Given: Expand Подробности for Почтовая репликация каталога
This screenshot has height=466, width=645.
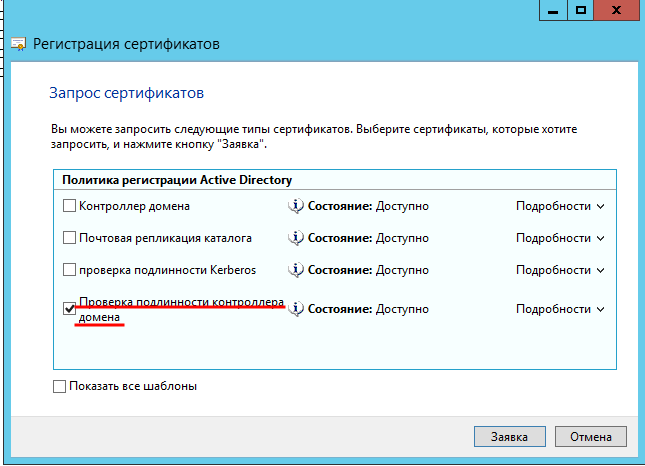Looking at the screenshot, I should (560, 238).
